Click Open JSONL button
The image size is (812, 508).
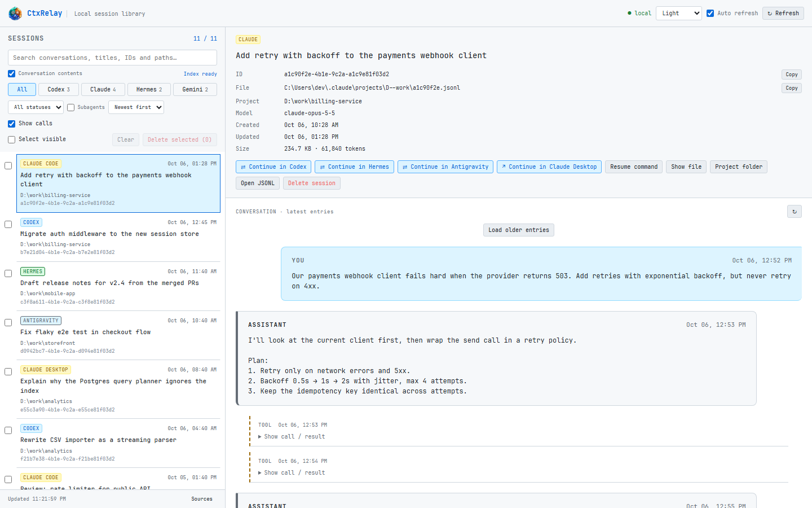(258, 183)
